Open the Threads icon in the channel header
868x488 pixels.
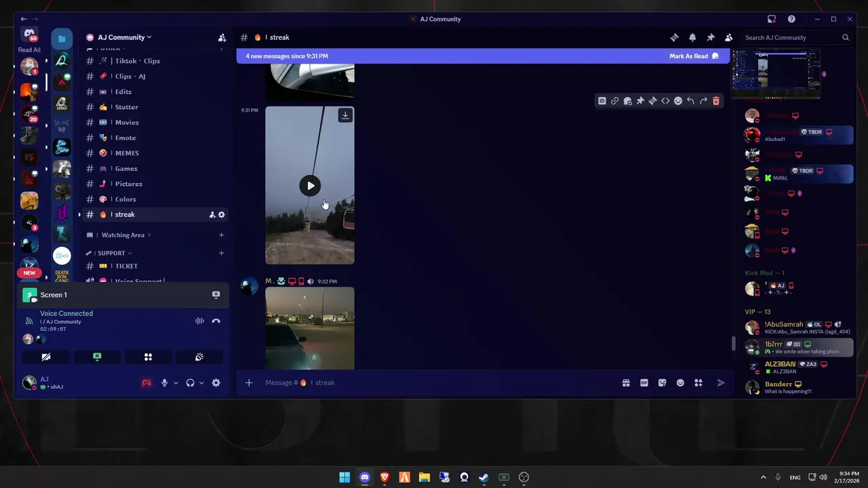674,37
